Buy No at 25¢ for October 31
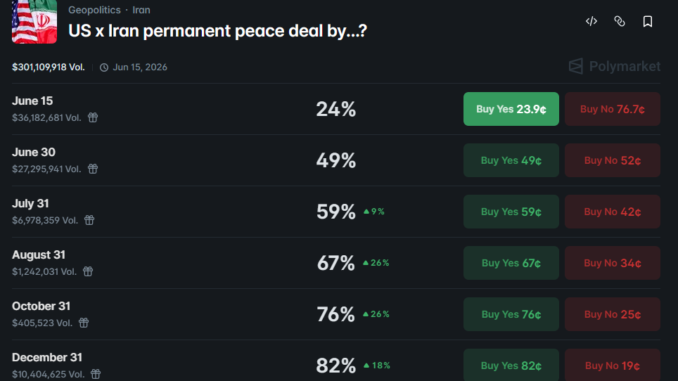Viewport: 678px width, 381px height. pyautogui.click(x=612, y=314)
